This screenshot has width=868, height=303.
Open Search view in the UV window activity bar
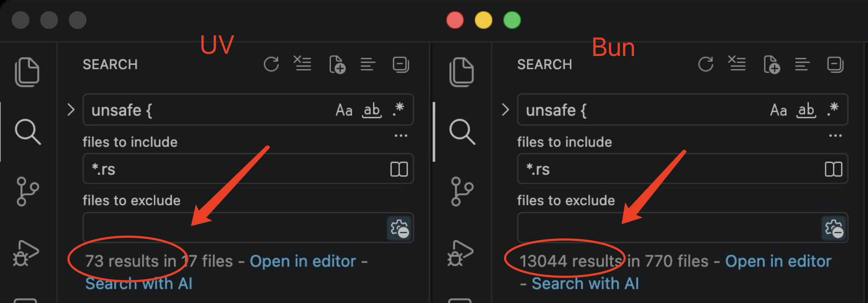click(x=28, y=132)
